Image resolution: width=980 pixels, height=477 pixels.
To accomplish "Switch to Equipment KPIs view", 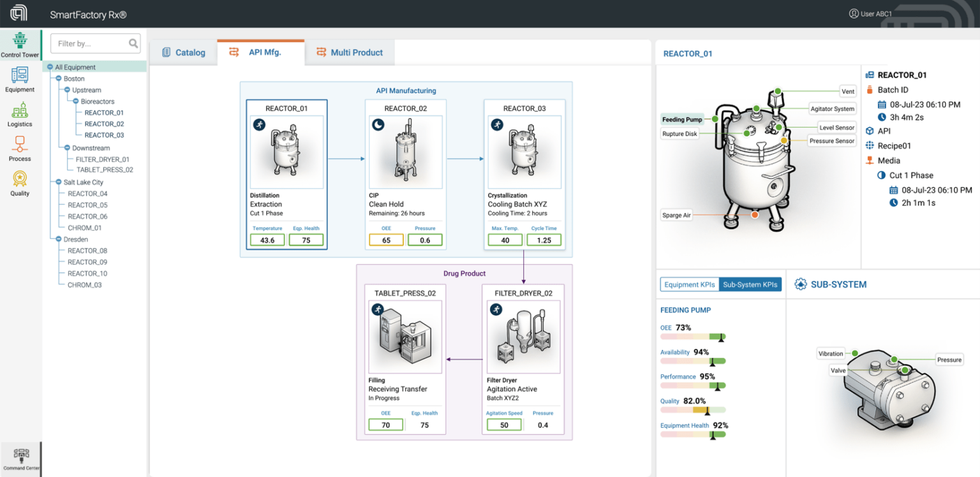I will (x=689, y=284).
